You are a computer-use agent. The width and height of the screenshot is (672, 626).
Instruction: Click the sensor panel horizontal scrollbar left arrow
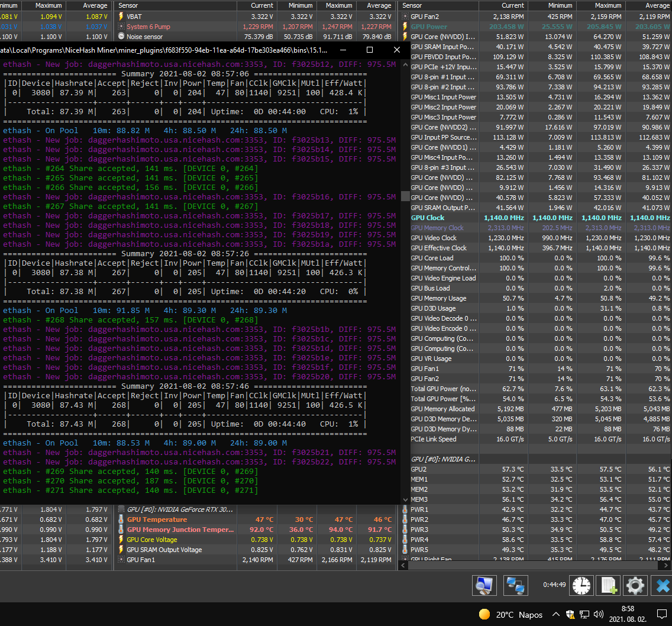click(403, 566)
